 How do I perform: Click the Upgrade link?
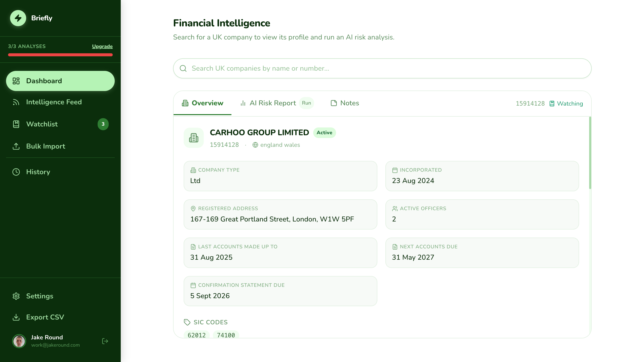point(102,46)
